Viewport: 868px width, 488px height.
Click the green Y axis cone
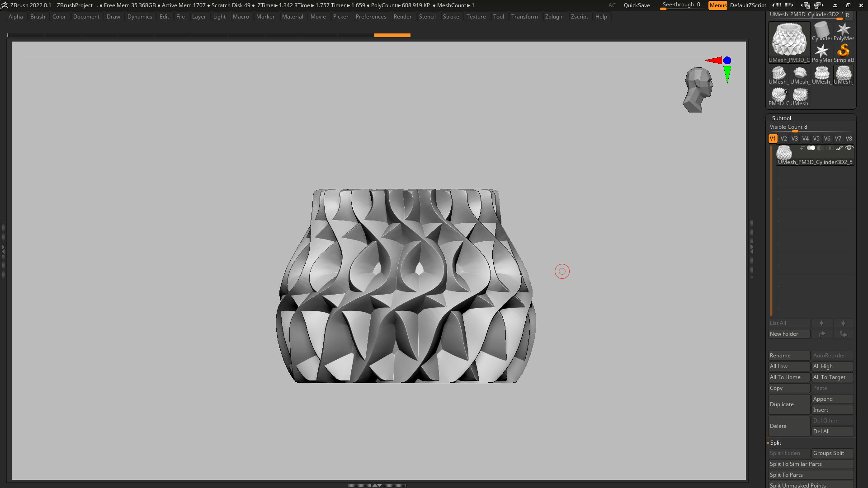click(x=727, y=74)
